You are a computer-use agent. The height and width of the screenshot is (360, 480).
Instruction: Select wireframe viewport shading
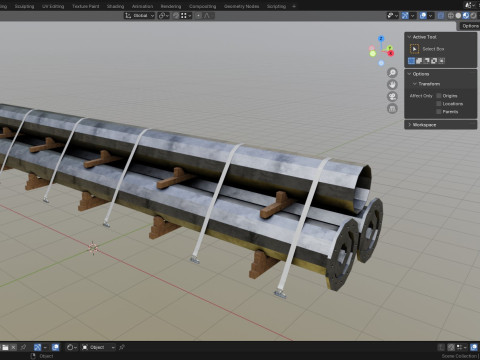point(451,16)
